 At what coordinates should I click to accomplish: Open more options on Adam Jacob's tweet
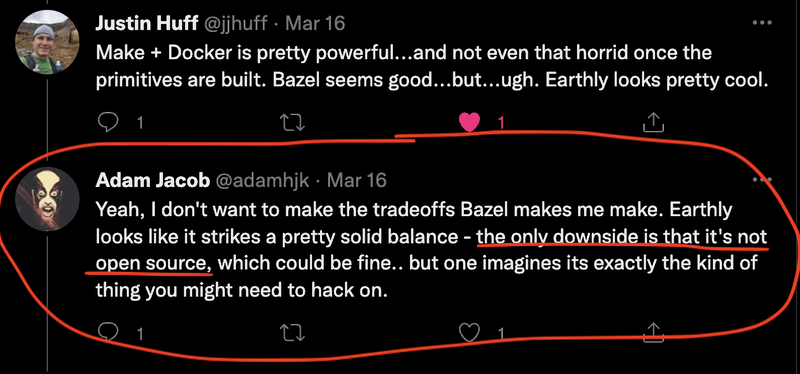[x=762, y=179]
